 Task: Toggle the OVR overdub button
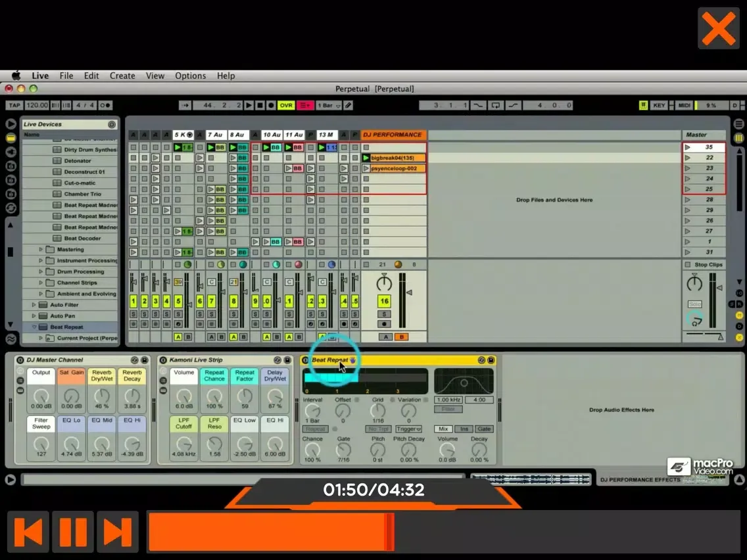pyautogui.click(x=286, y=105)
